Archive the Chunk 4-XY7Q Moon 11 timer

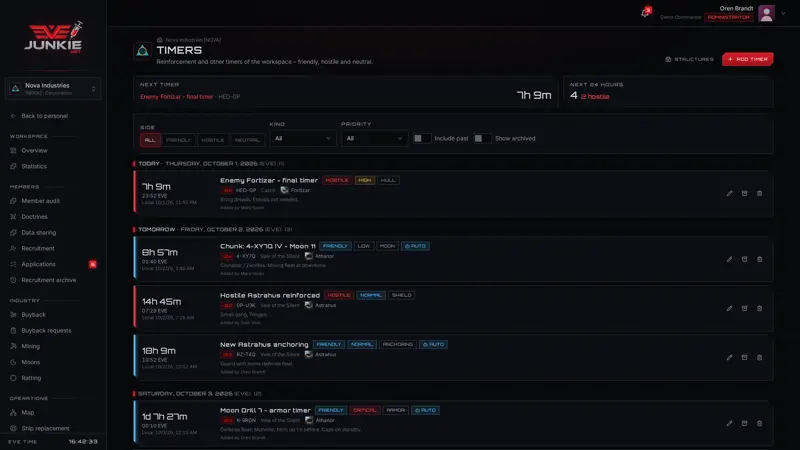(744, 259)
